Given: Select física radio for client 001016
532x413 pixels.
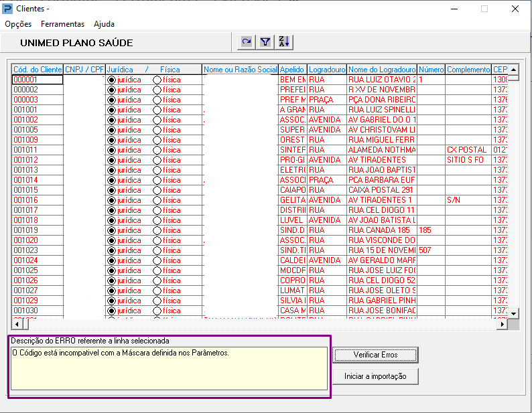Looking at the screenshot, I should coord(157,200).
